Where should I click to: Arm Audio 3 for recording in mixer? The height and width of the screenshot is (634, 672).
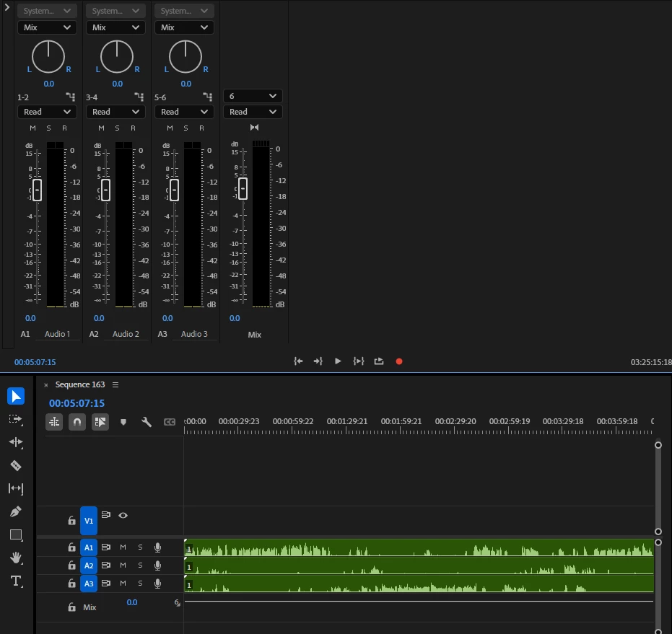point(201,128)
